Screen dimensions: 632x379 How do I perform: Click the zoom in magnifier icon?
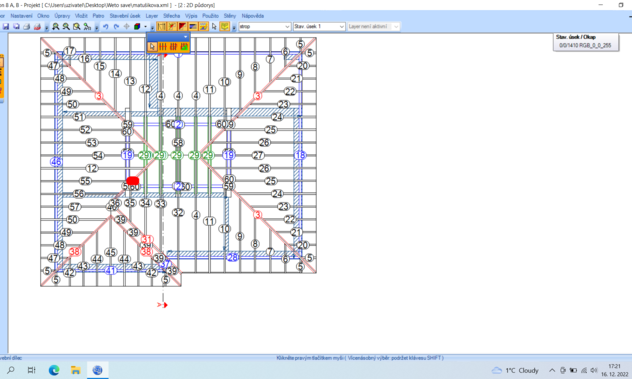56,27
